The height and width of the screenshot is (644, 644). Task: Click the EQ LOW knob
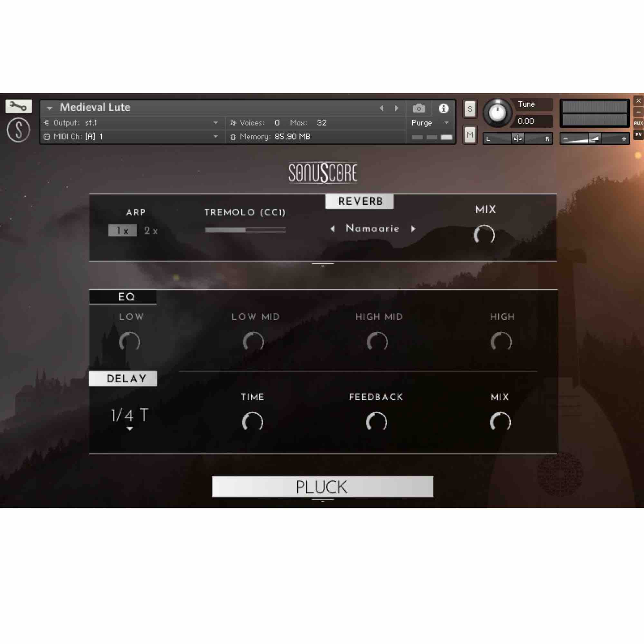[x=129, y=342]
